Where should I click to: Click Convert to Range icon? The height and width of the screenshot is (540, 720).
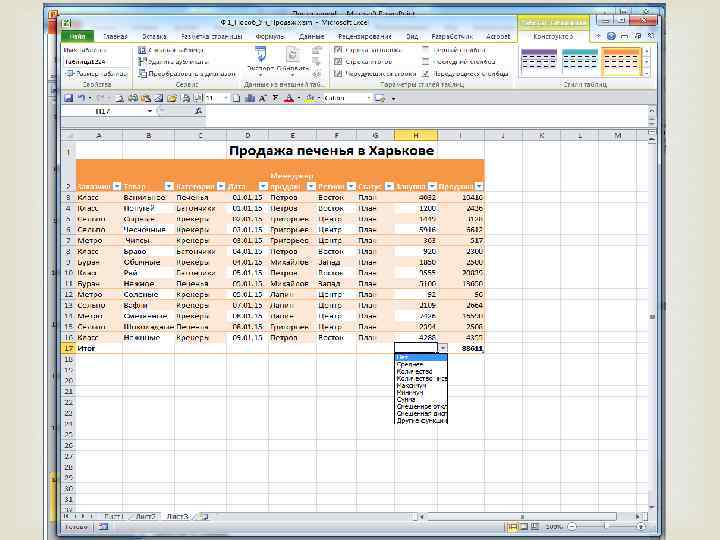142,73
